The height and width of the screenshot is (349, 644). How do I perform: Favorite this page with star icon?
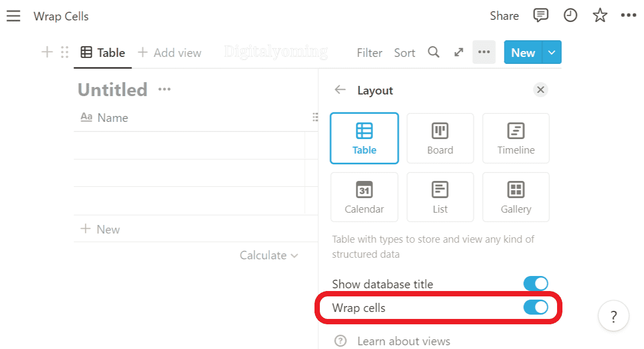tap(599, 16)
